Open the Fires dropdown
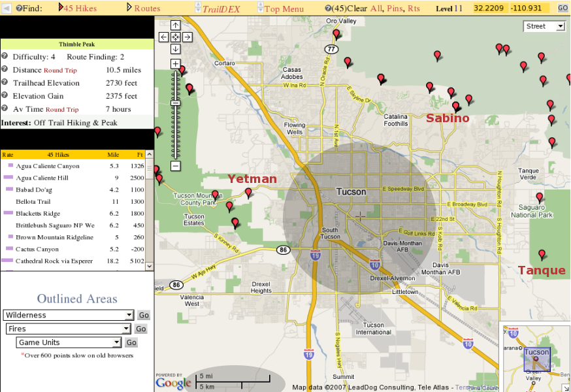This screenshot has height=392, width=571. (69, 329)
